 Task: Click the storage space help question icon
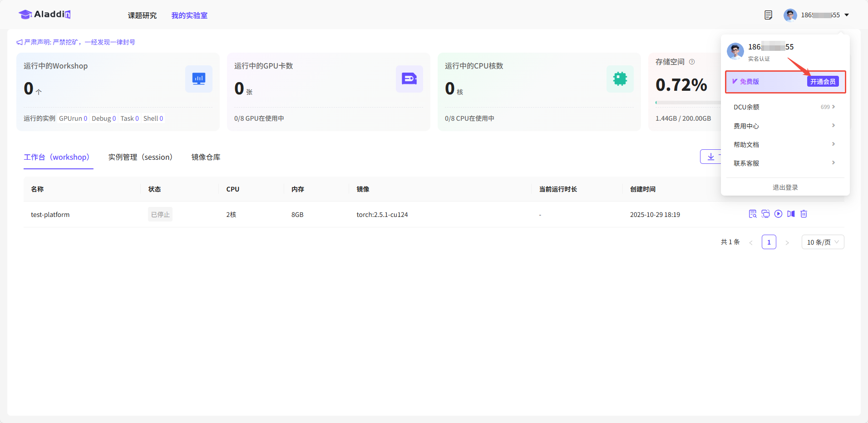point(692,62)
